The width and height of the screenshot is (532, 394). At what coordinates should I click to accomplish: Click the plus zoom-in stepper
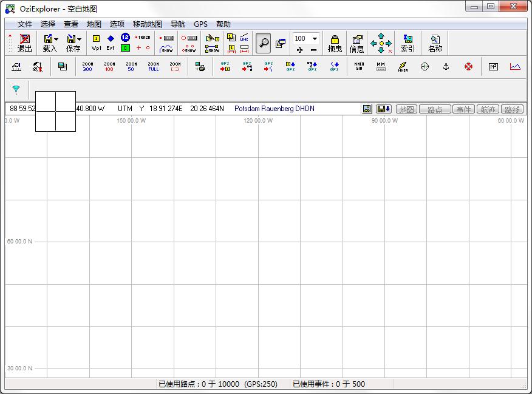tap(299, 50)
